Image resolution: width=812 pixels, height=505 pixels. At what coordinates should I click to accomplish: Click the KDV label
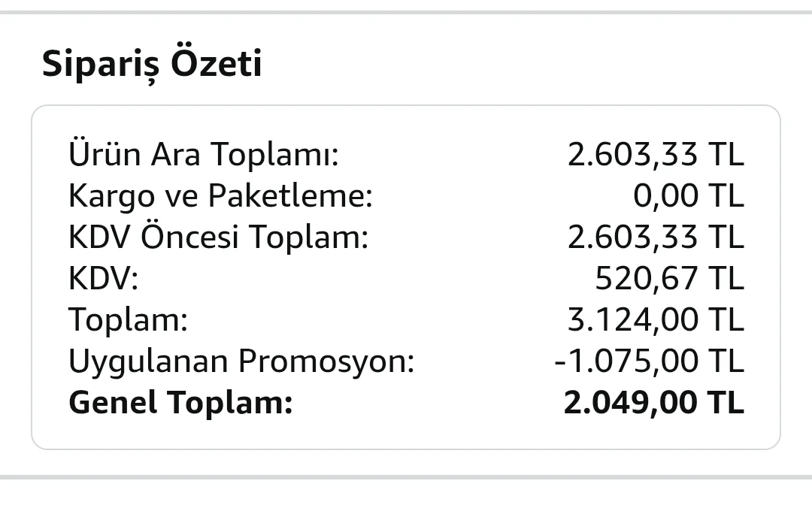pyautogui.click(x=104, y=280)
